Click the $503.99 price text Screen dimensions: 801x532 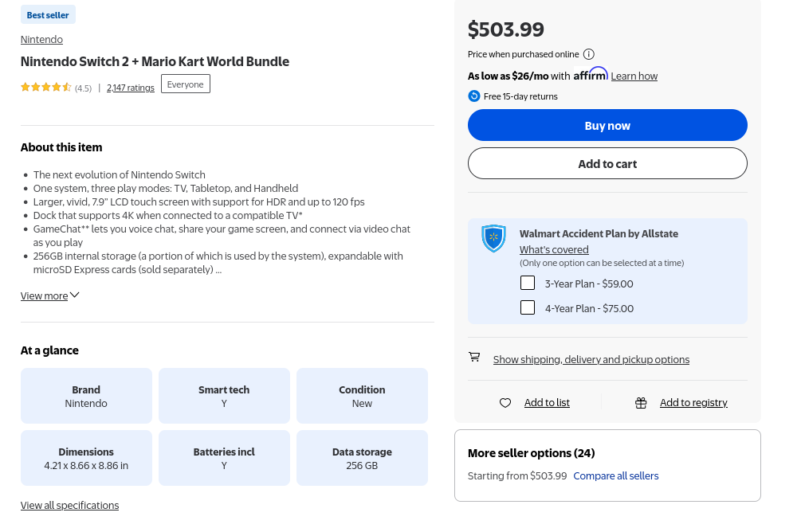pos(506,29)
